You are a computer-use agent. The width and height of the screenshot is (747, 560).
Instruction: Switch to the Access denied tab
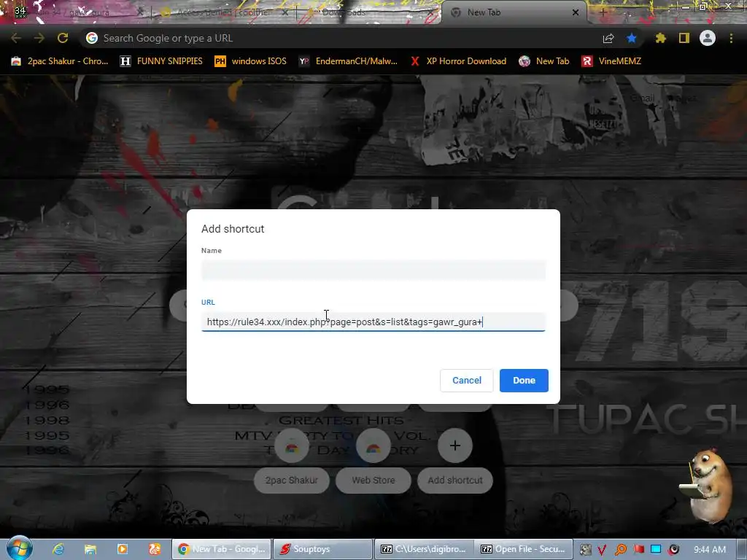point(222,12)
